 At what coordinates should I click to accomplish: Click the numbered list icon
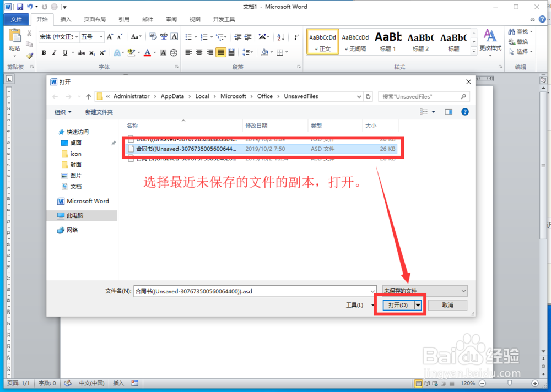(204, 36)
